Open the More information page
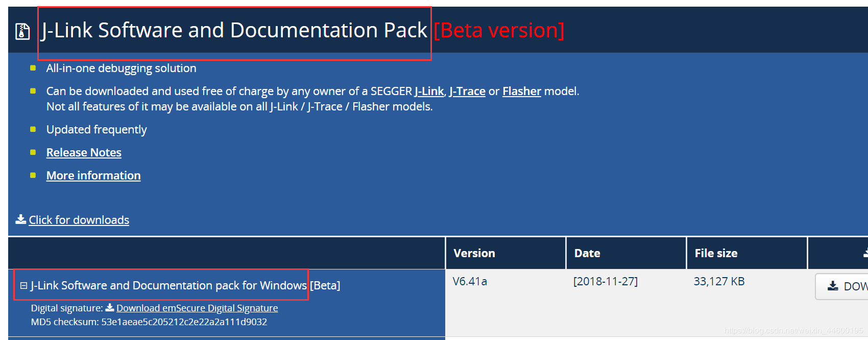This screenshot has height=340, width=868. pos(93,175)
